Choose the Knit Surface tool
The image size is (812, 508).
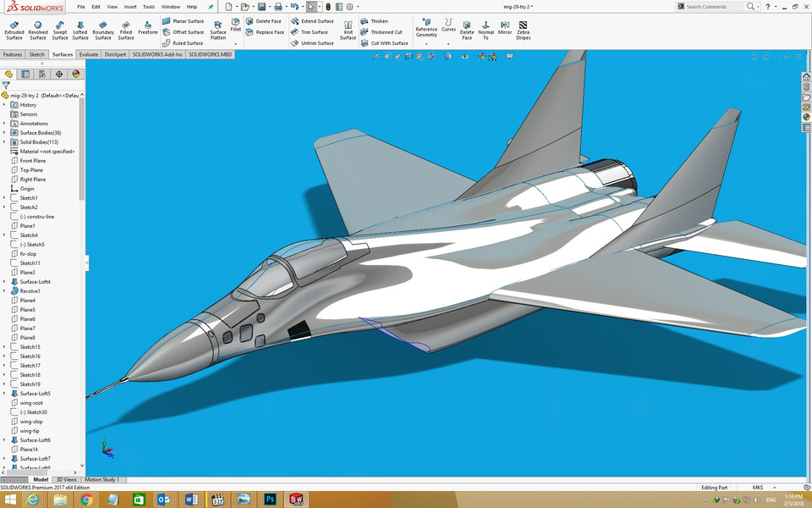click(348, 30)
